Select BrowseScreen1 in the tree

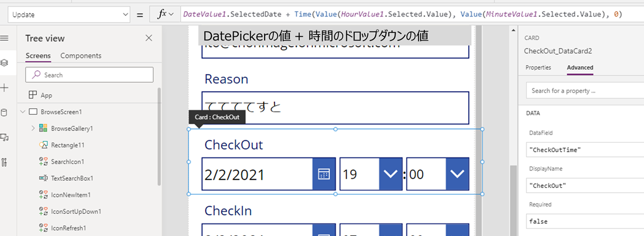click(x=62, y=112)
